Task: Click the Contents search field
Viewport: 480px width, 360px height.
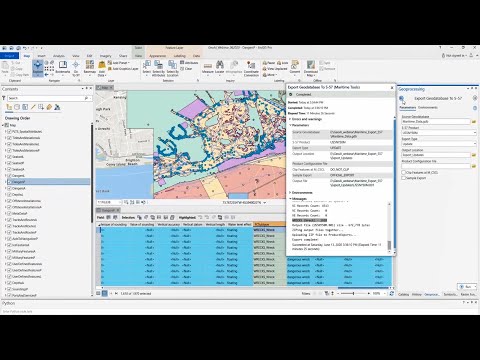Action: point(49,98)
